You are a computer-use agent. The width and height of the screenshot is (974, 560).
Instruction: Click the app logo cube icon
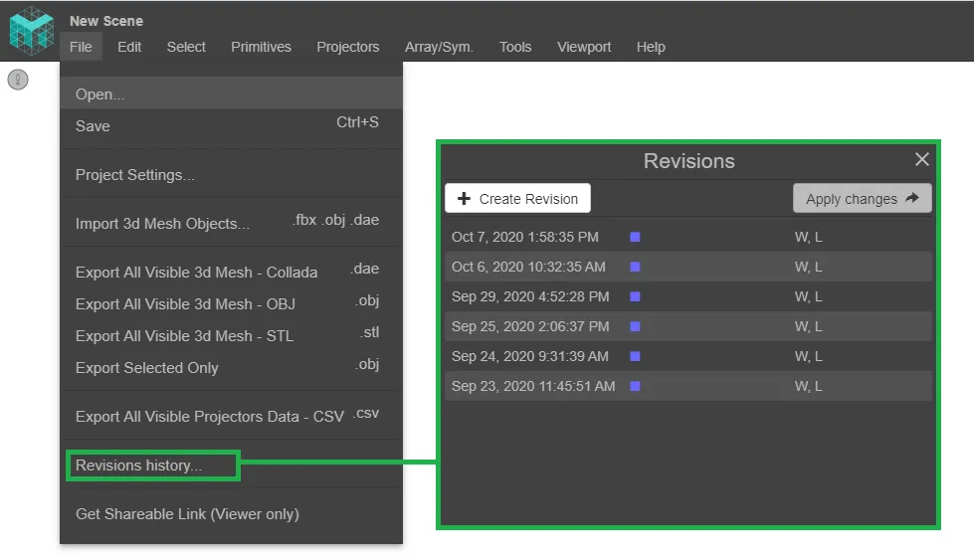30,30
